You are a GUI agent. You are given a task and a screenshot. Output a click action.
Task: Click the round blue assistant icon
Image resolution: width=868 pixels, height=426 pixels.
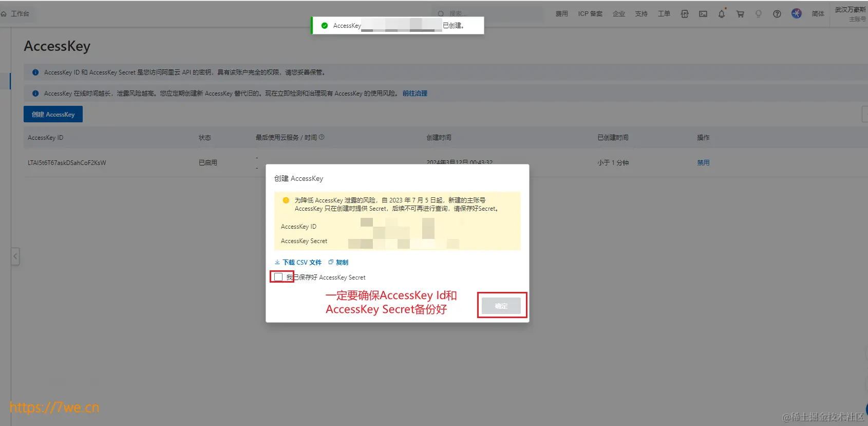[797, 13]
